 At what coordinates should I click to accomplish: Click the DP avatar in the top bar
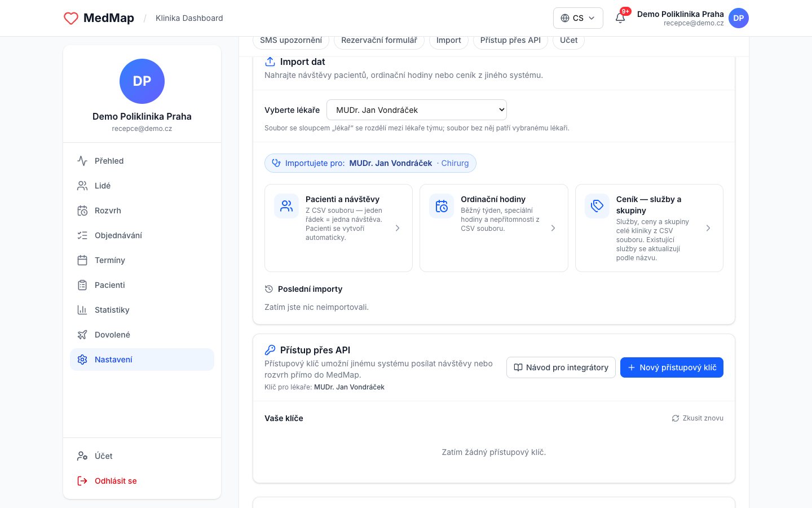739,18
